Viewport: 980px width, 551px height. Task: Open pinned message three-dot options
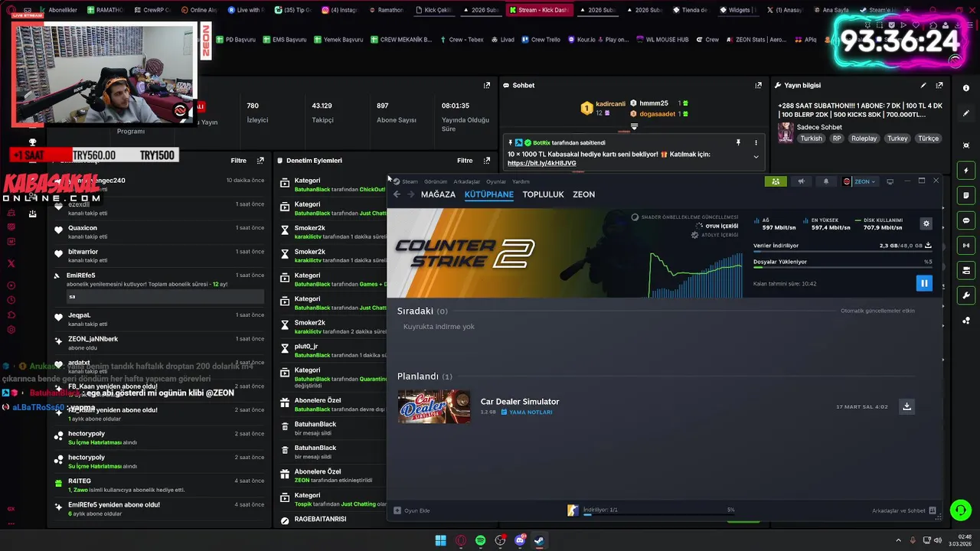756,142
